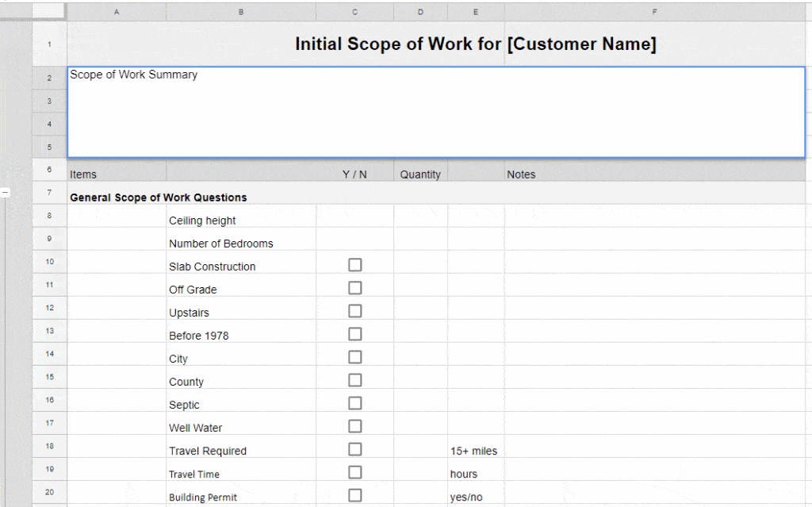Screen dimensions: 812x507
Task: Select the Travel Time label cell
Action: (241, 470)
